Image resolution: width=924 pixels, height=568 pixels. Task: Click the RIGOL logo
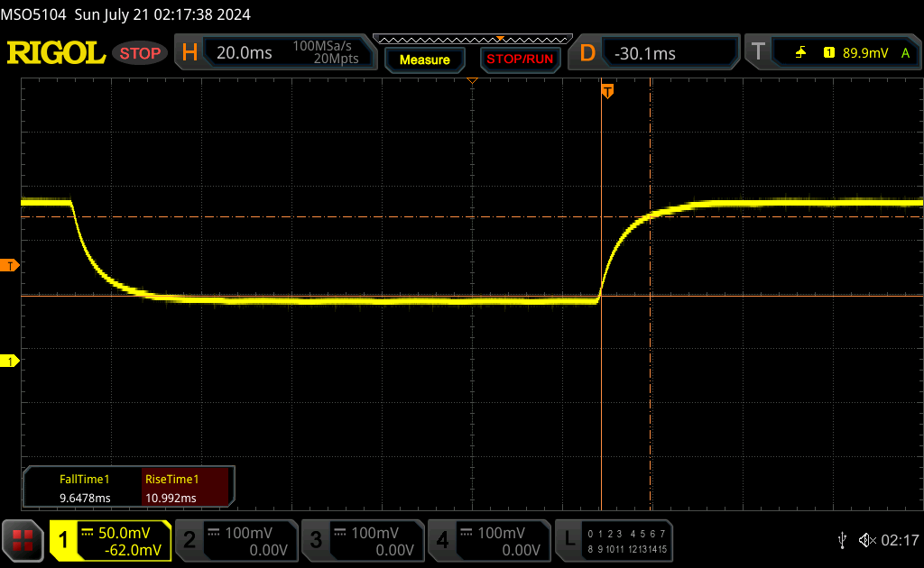click(x=56, y=53)
